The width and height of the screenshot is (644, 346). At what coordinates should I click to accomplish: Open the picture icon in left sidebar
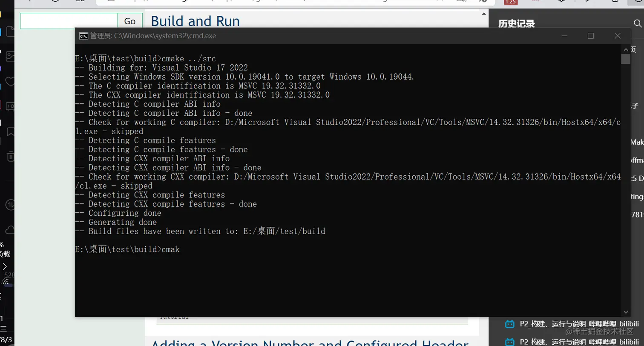pyautogui.click(x=10, y=56)
